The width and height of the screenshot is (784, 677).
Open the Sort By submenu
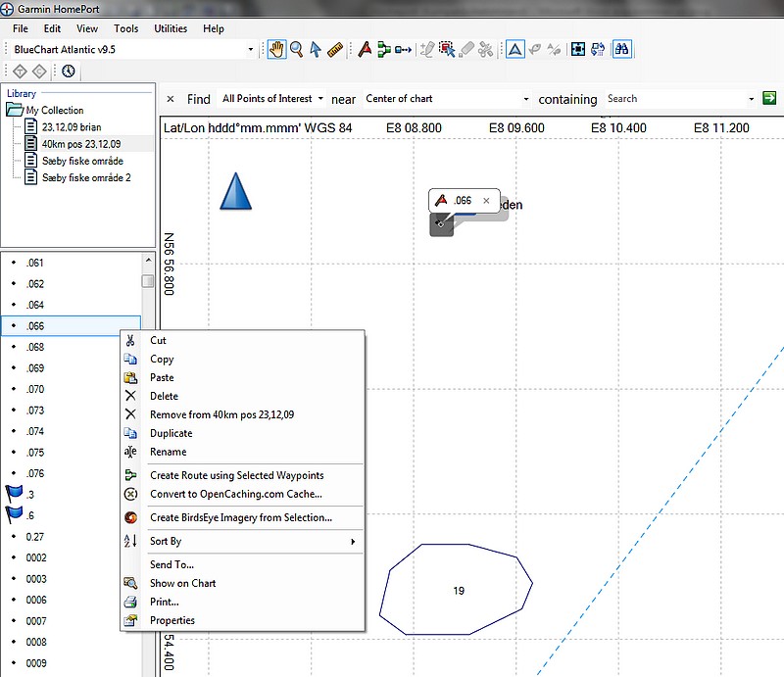pyautogui.click(x=242, y=541)
